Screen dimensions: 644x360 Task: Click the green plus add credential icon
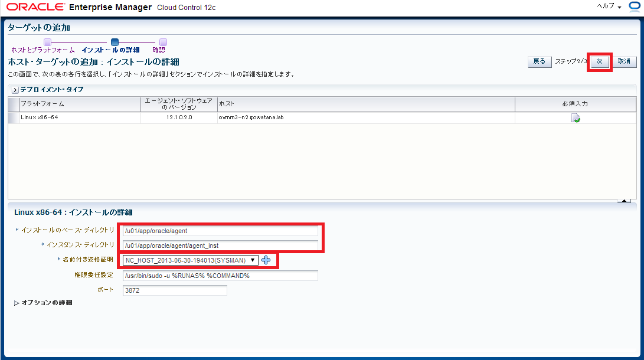[266, 260]
